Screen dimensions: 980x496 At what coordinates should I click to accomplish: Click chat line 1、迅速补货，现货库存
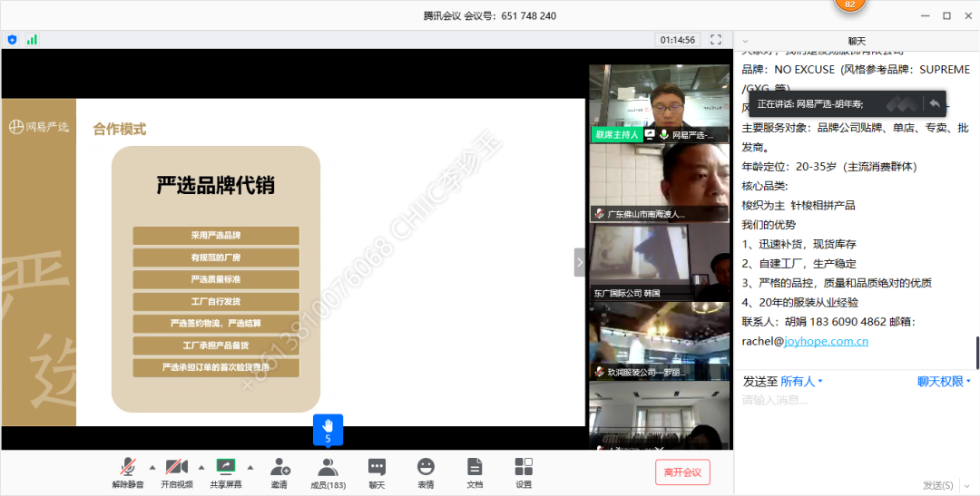799,244
